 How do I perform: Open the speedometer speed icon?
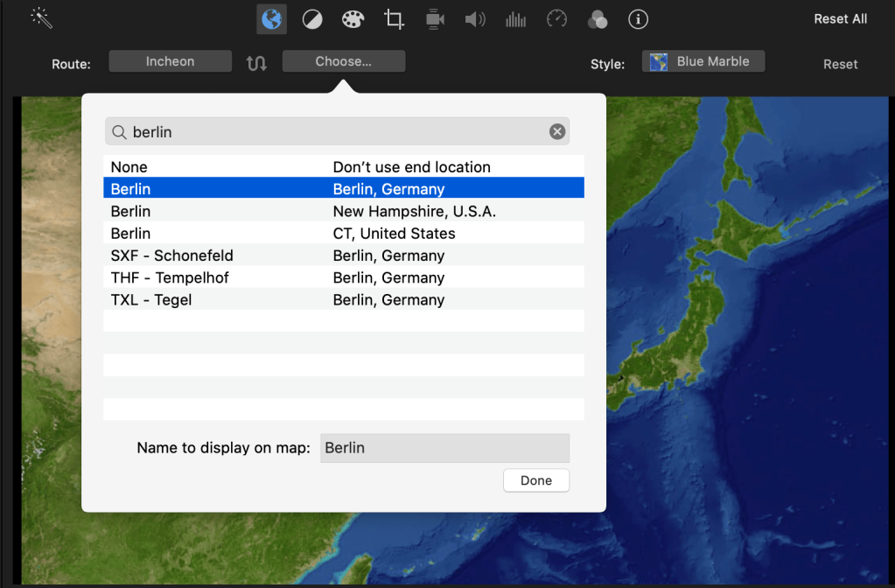pos(556,19)
